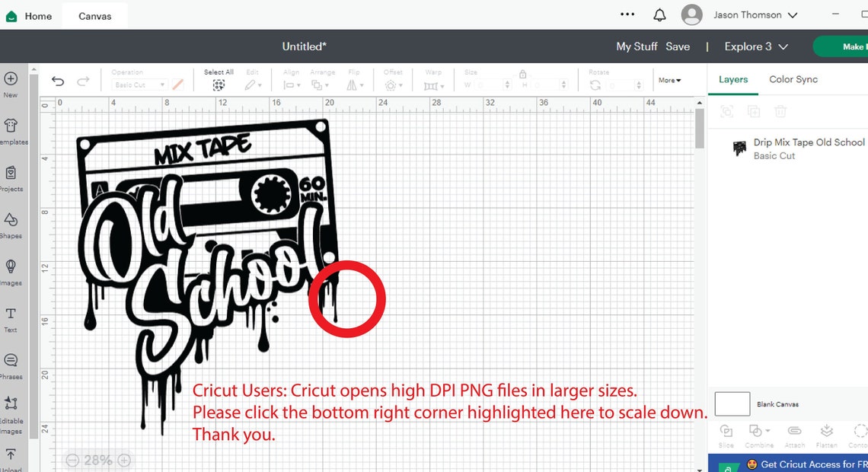Expand the Explore 3 machine dropdown
The height and width of the screenshot is (472, 868).
point(755,46)
